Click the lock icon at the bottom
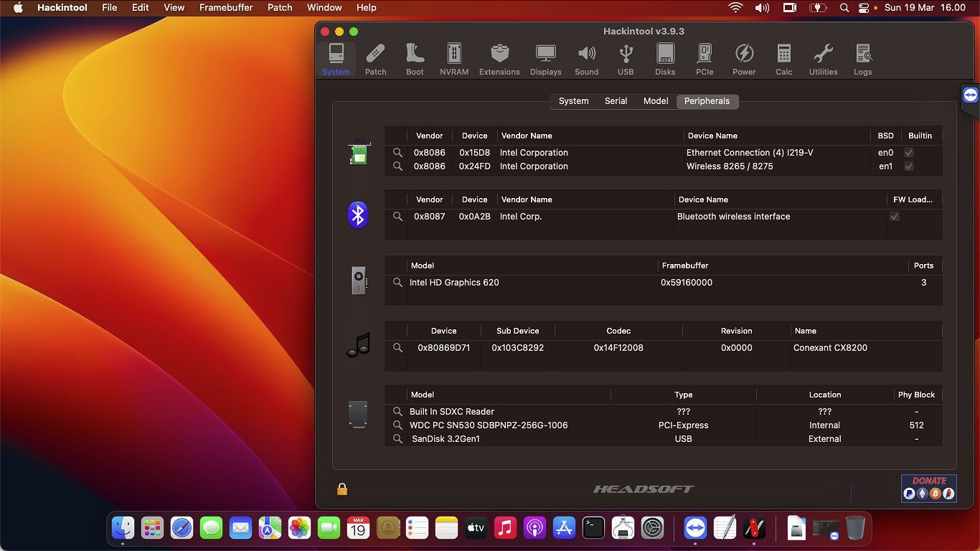980x551 pixels. 342,489
